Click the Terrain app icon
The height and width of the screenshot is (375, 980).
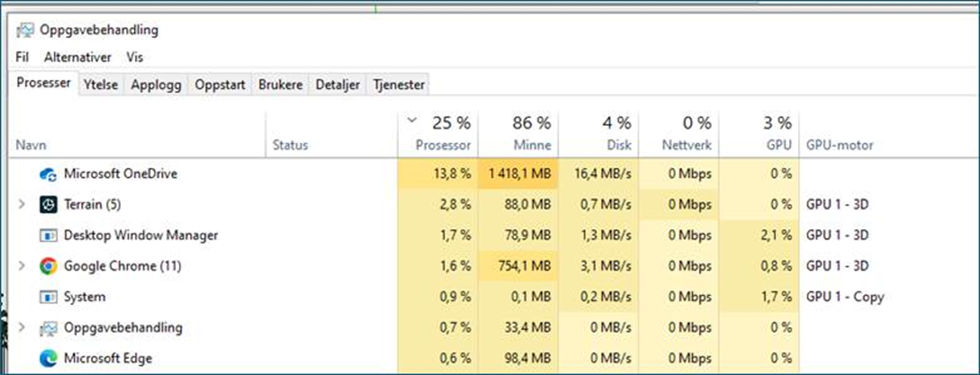click(48, 205)
